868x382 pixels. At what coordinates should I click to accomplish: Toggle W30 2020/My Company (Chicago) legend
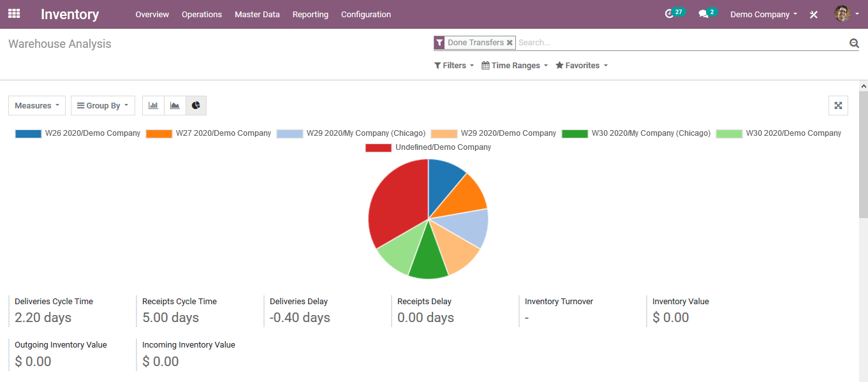(636, 133)
